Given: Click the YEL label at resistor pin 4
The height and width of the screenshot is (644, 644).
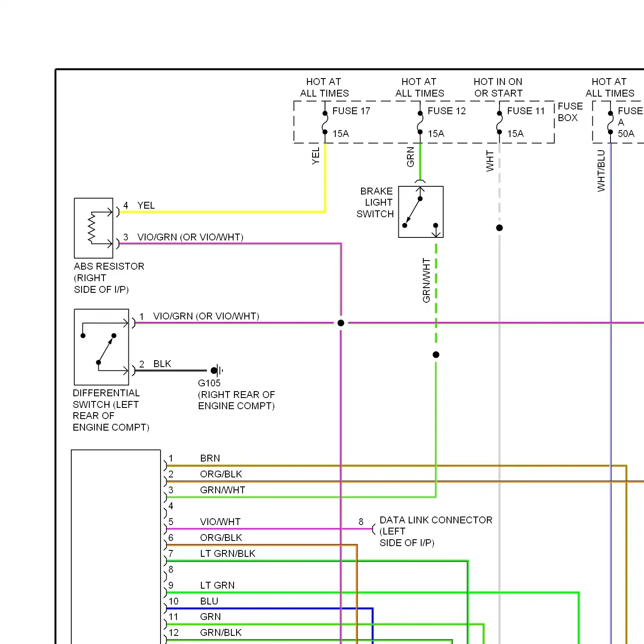Looking at the screenshot, I should click(146, 205).
